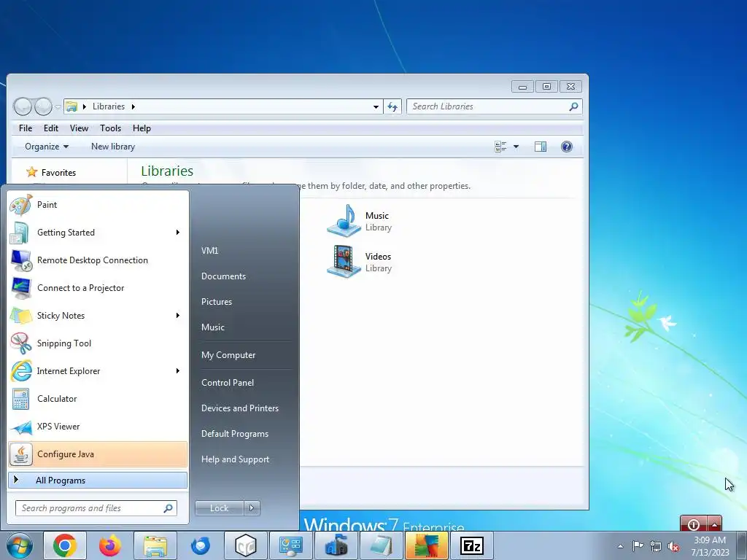Open Remote Desktop Connection
The height and width of the screenshot is (560, 747).
click(98, 260)
